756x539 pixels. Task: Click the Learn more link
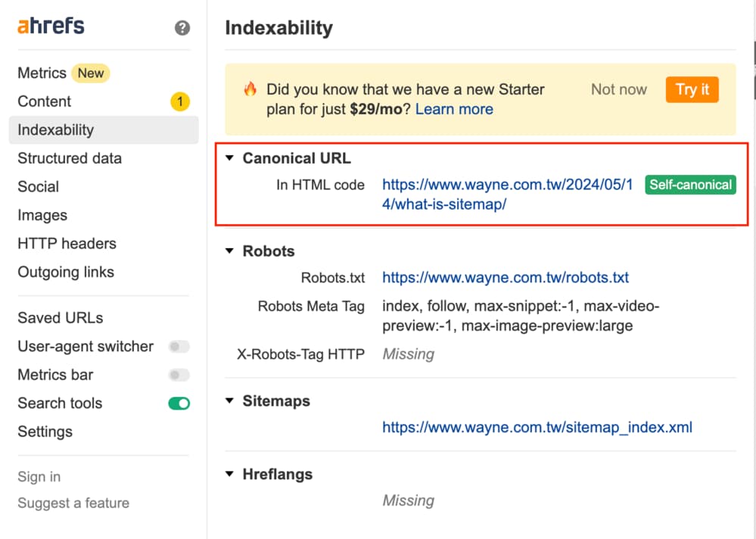click(454, 110)
